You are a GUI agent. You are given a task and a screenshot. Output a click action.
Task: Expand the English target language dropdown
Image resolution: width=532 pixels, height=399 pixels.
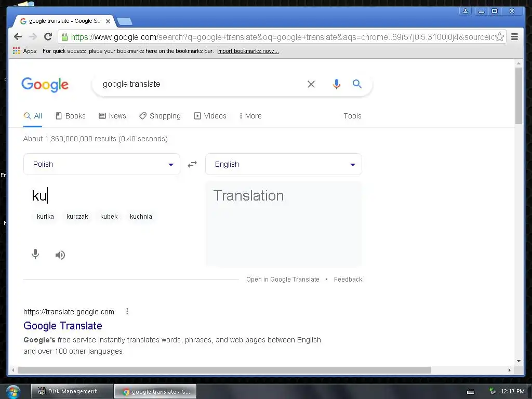point(283,164)
